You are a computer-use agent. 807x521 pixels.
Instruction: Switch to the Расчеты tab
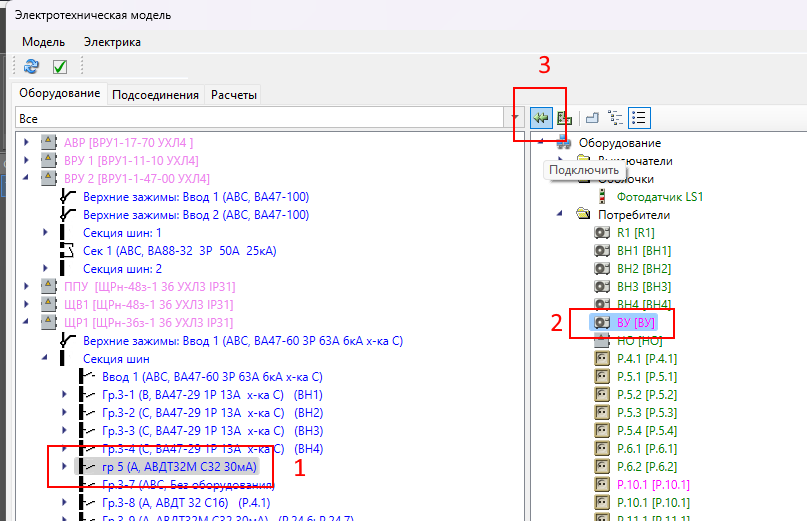pyautogui.click(x=233, y=95)
